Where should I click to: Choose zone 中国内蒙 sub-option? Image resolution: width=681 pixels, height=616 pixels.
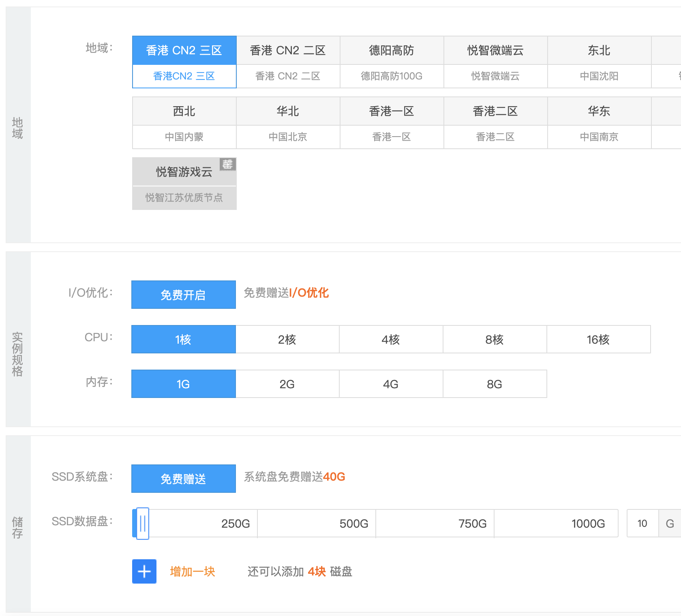tap(184, 137)
